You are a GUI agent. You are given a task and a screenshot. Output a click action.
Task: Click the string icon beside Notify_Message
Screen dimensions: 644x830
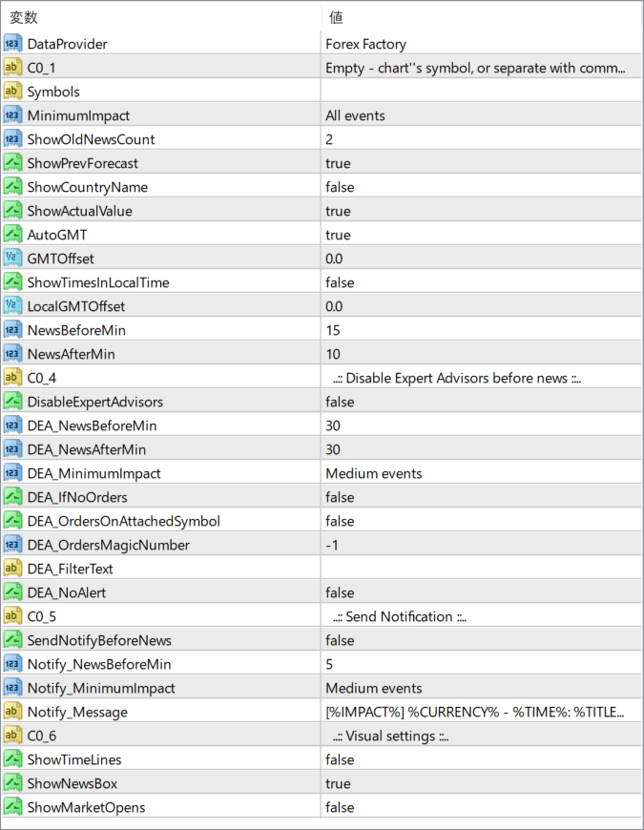tap(12, 712)
